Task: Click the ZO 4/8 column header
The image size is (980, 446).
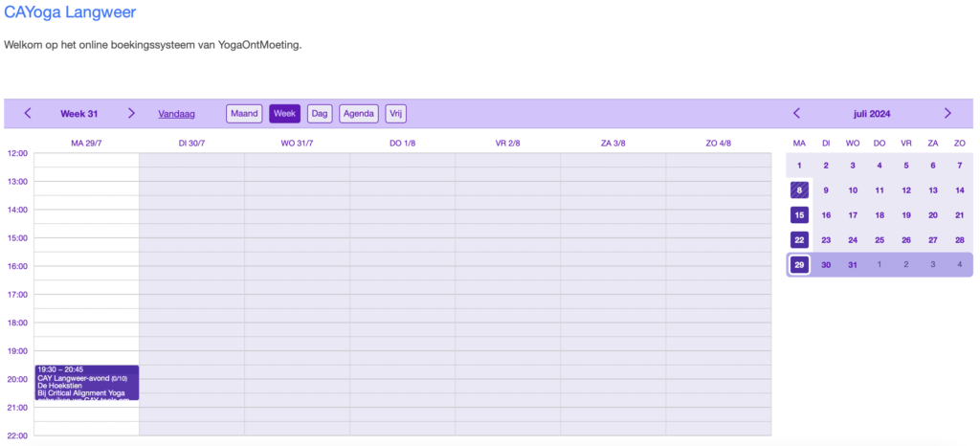Action: point(718,143)
